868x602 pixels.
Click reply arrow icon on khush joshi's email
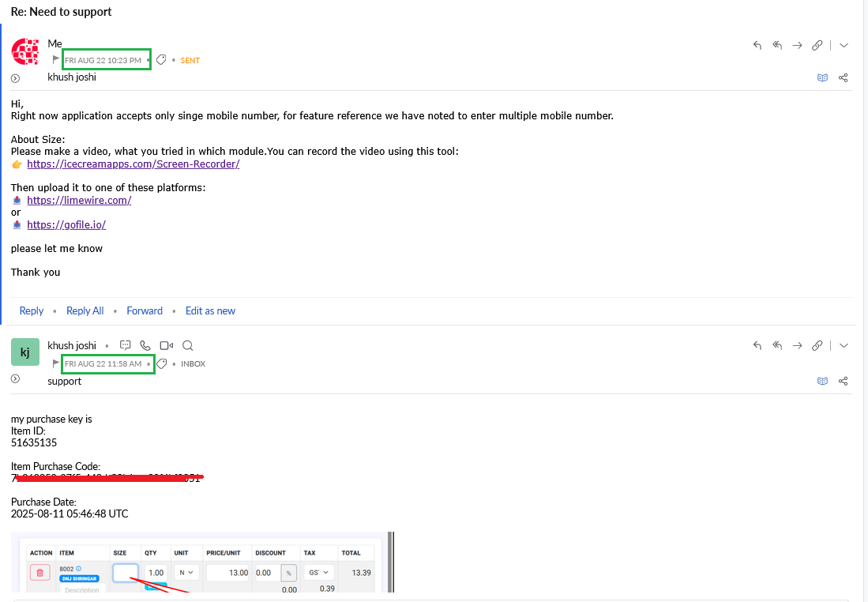pos(757,345)
